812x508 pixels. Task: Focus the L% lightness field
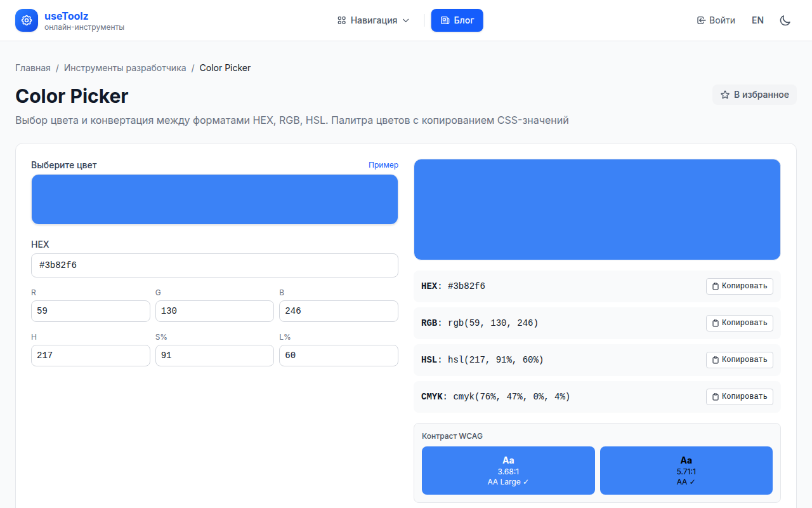coord(339,356)
